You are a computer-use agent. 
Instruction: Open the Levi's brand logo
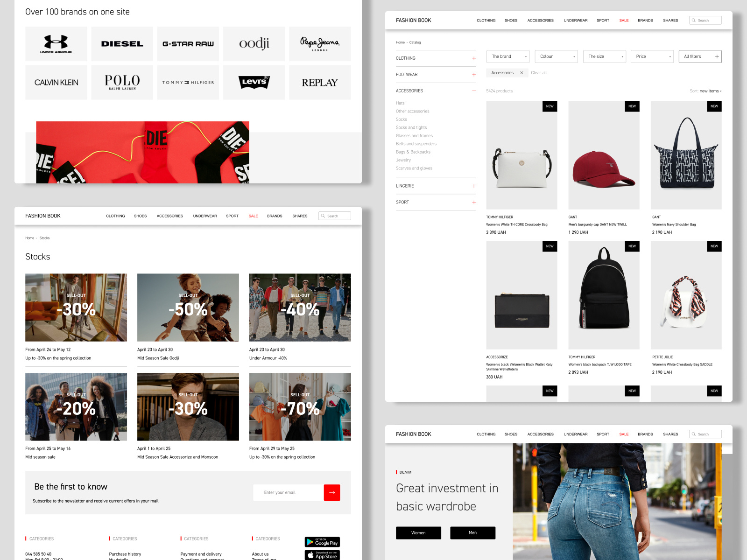tap(254, 82)
